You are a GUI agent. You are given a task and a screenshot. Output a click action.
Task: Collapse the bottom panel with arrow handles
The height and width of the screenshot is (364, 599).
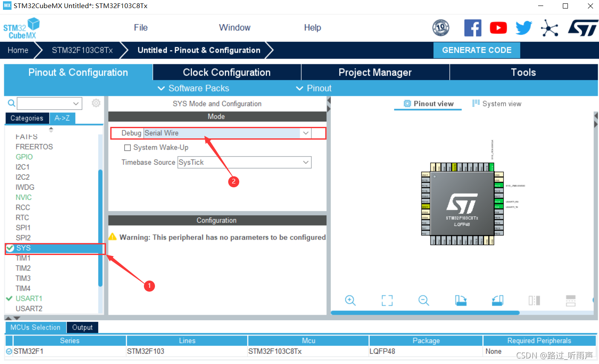[12, 318]
